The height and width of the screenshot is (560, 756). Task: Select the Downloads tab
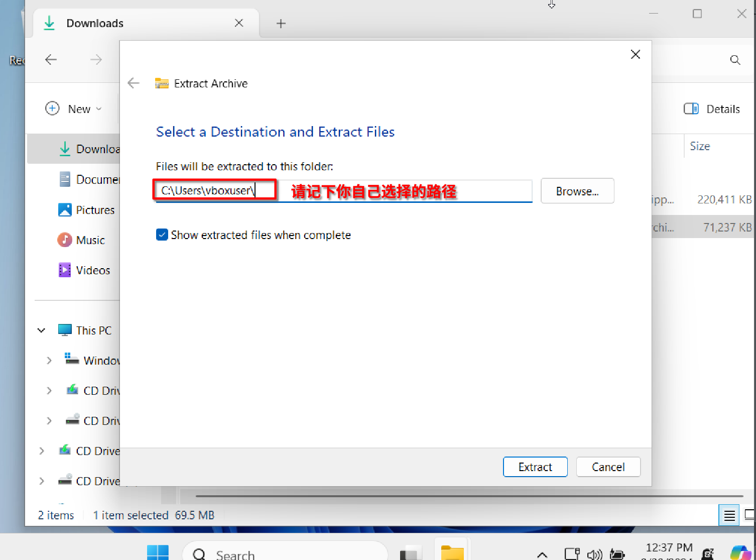(x=94, y=24)
